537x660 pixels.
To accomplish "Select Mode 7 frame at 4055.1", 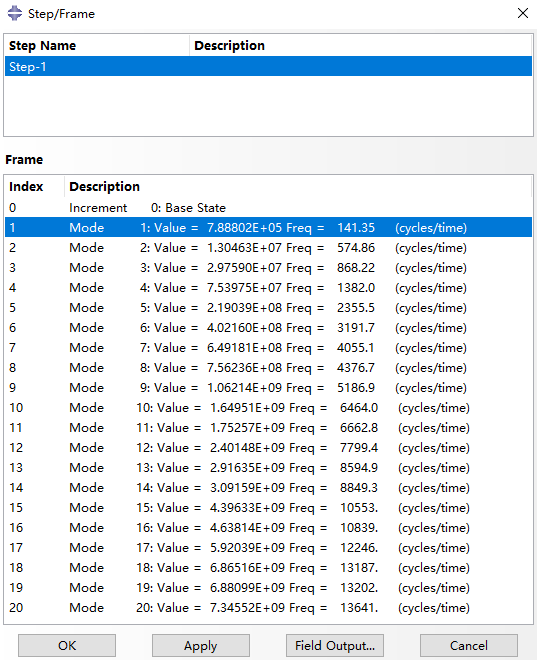I will pyautogui.click(x=268, y=348).
